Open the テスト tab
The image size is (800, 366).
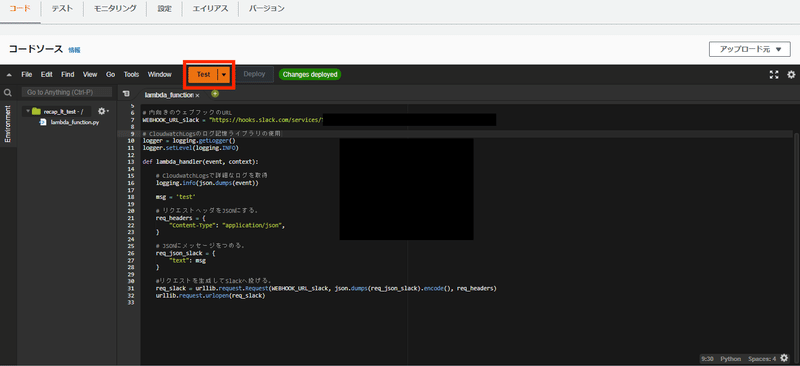62,9
